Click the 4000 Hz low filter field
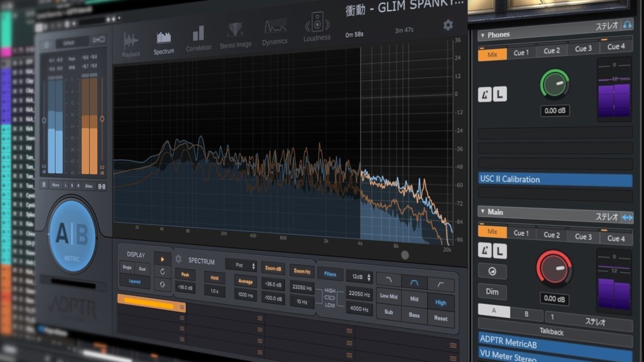 [359, 309]
